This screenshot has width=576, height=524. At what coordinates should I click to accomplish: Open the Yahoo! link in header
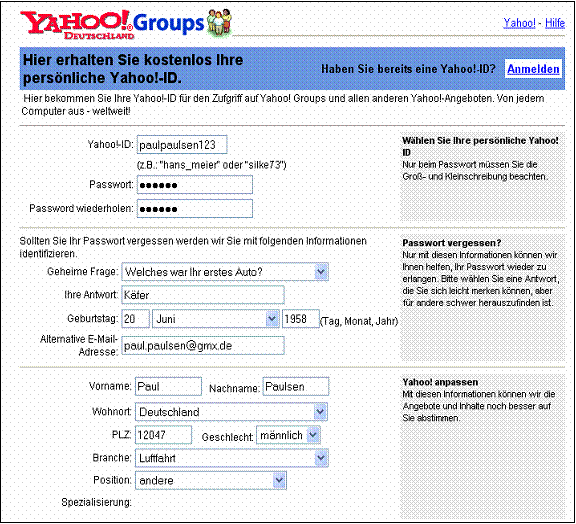click(519, 23)
